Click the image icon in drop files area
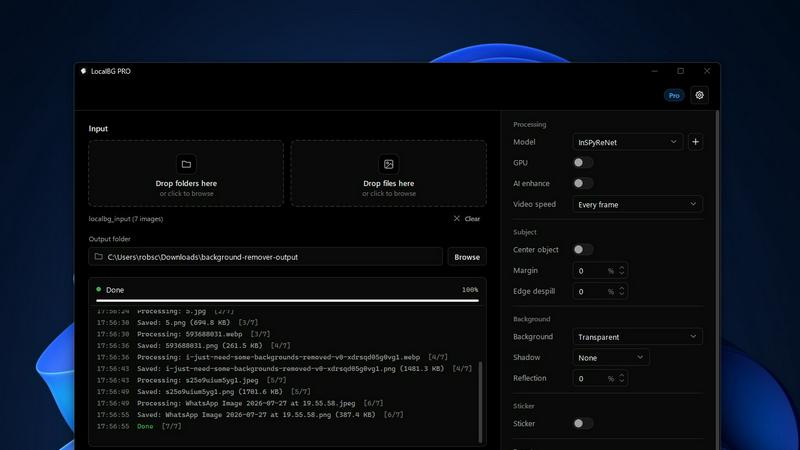The height and width of the screenshot is (450, 800). tap(389, 164)
